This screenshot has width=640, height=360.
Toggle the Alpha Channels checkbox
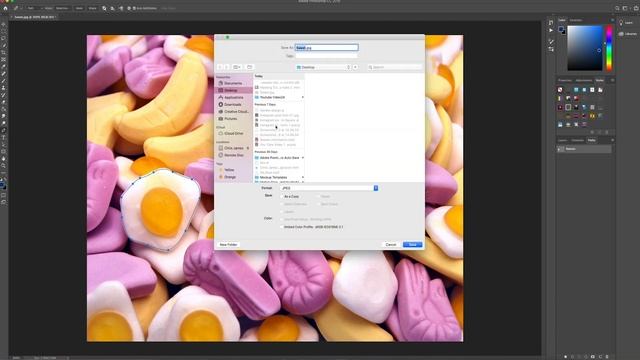(x=282, y=204)
